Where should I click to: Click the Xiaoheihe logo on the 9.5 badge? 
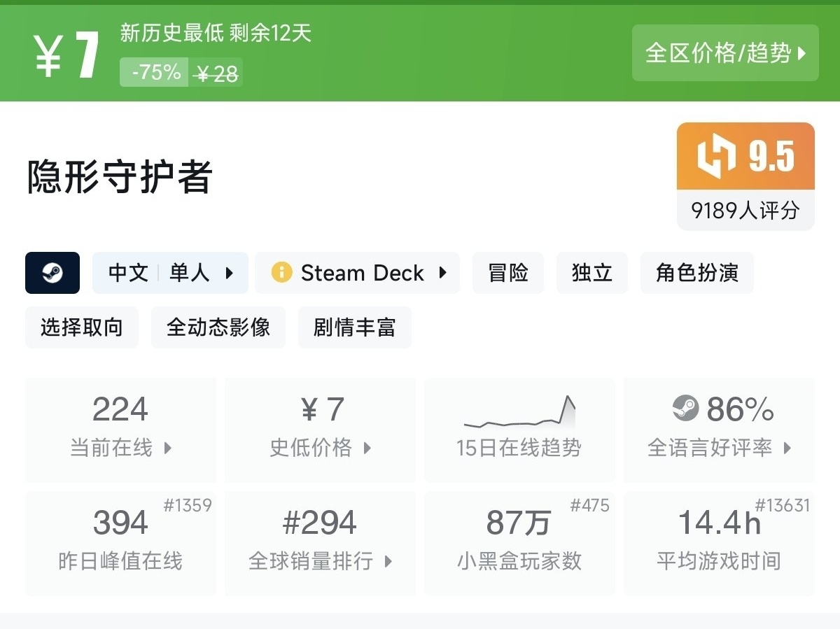pyautogui.click(x=716, y=155)
